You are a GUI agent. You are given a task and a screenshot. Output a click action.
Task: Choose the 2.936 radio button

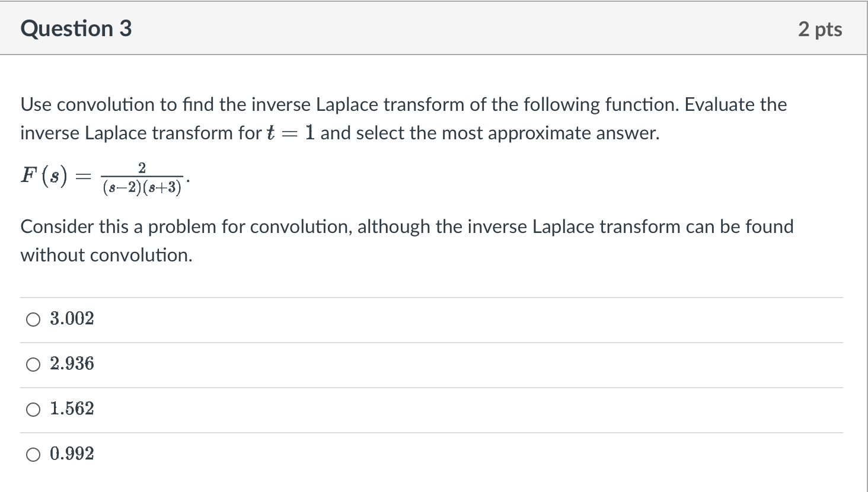tap(33, 365)
